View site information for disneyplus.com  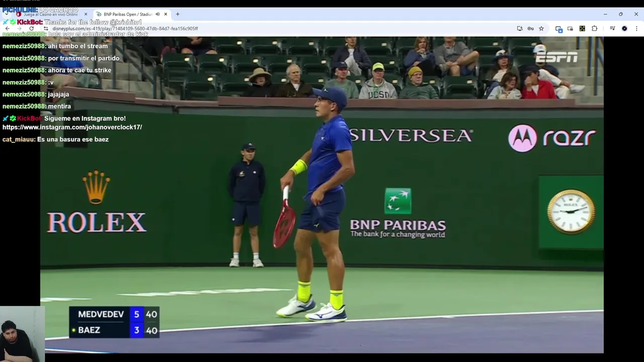point(46,29)
